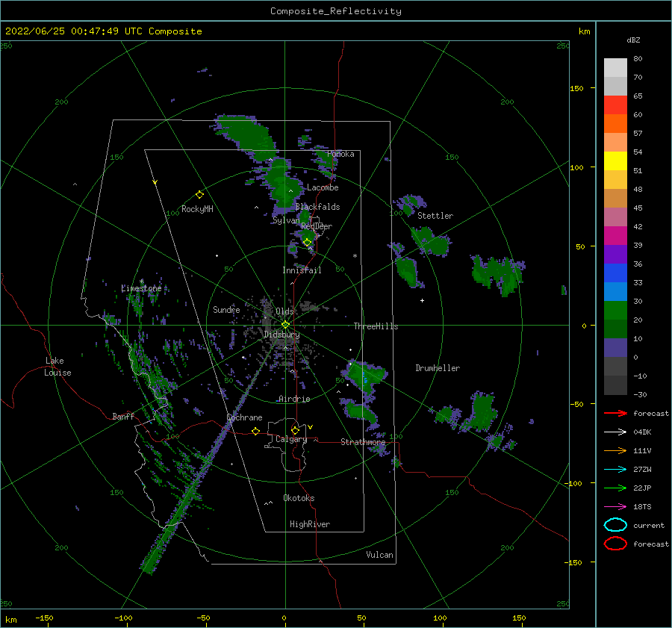The image size is (672, 628).
Task: Click the Limestone label
Action: click(141, 288)
